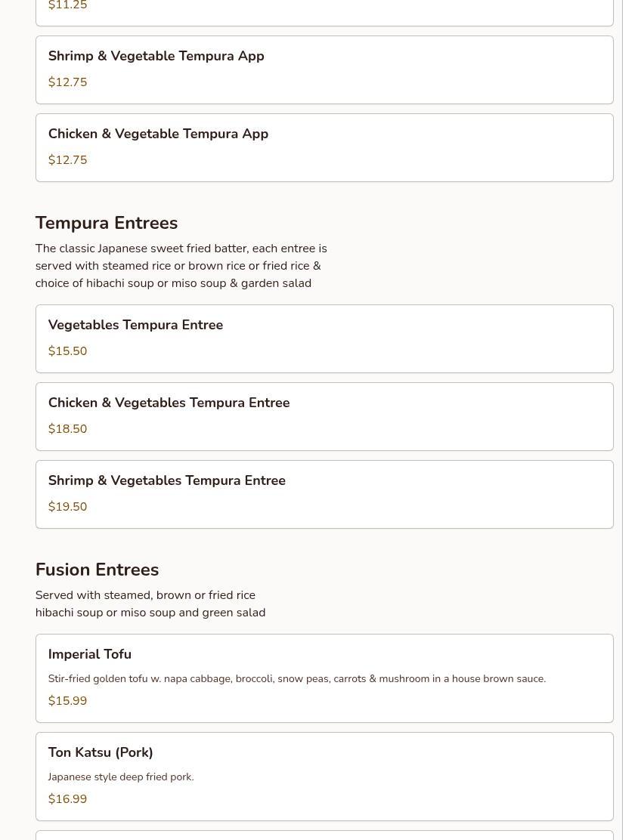
Task: Click the Tempura Entrees section heading
Action: (106, 223)
